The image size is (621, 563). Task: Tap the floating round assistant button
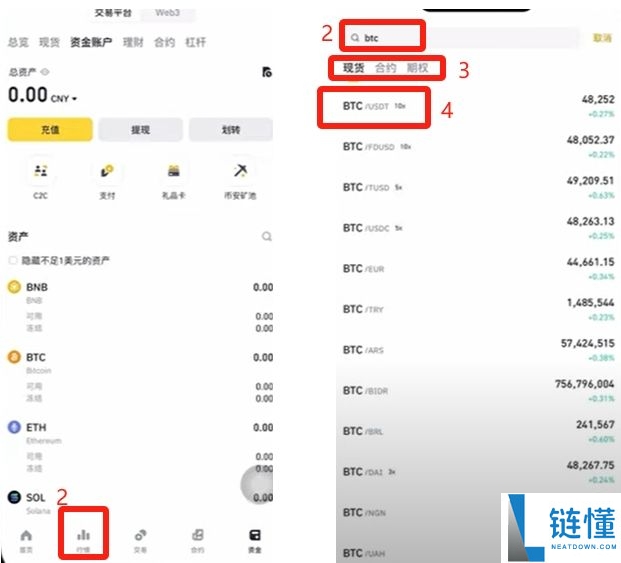point(257,485)
